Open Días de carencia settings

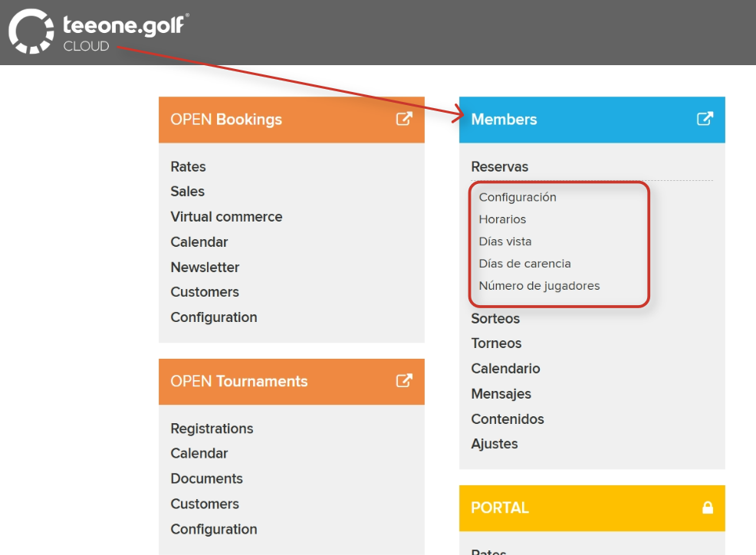pyautogui.click(x=524, y=264)
